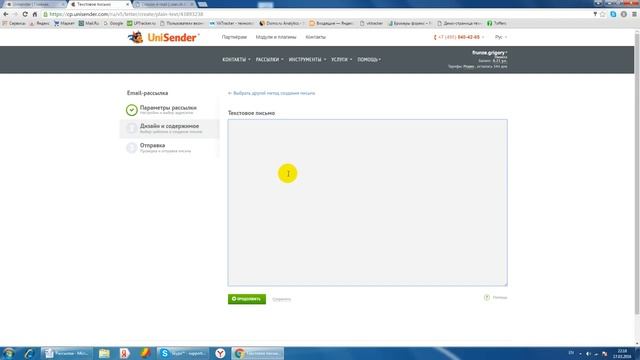Click the Помощь question-mark icon
The height and width of the screenshot is (360, 640).
click(487, 298)
